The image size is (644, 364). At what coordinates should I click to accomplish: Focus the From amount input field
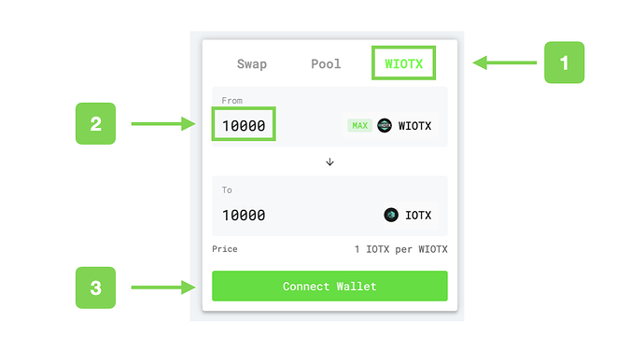click(x=244, y=124)
